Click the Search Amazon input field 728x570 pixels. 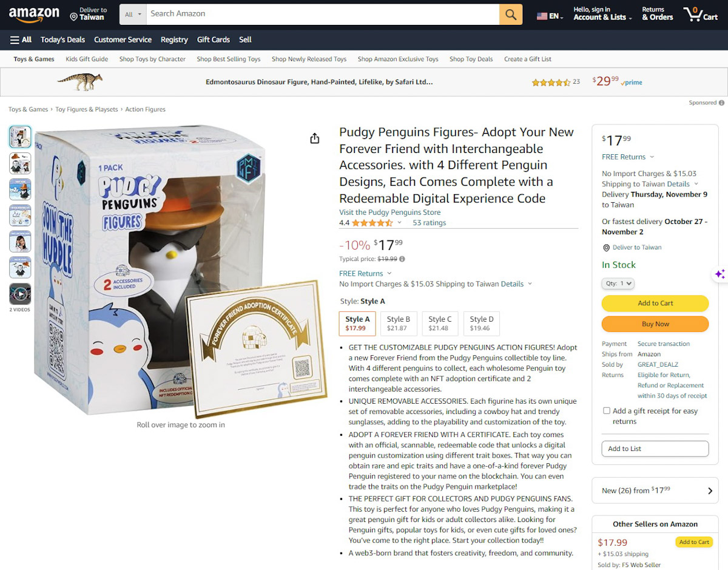[x=322, y=15]
